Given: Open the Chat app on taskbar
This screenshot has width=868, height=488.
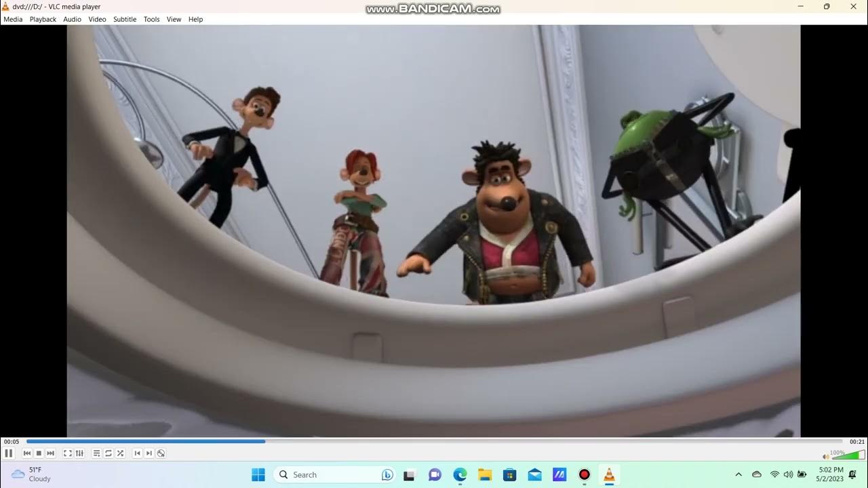Looking at the screenshot, I should 435,475.
